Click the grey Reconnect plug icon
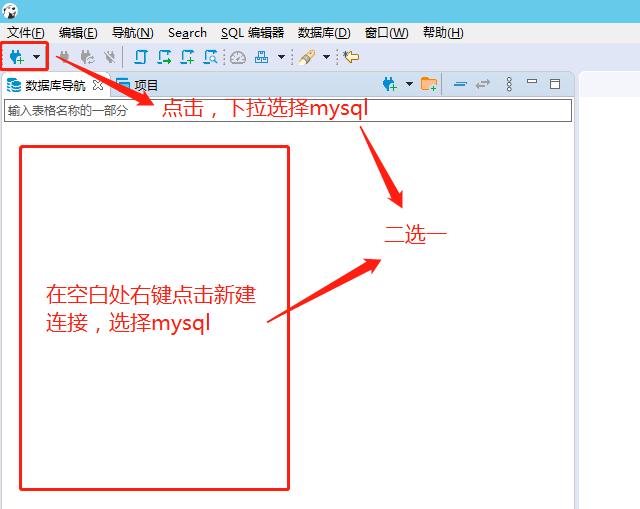 [87, 57]
